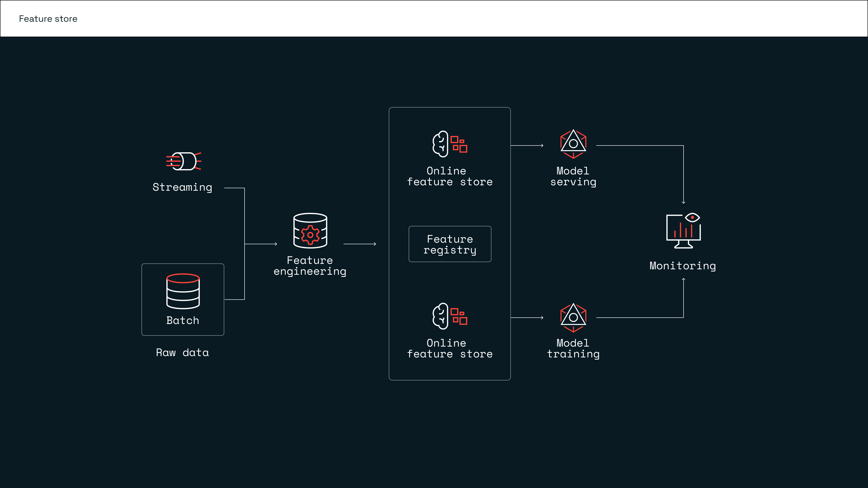Viewport: 868px width, 488px height.
Task: Click arrow pointing to Model training
Action: pyautogui.click(x=527, y=318)
